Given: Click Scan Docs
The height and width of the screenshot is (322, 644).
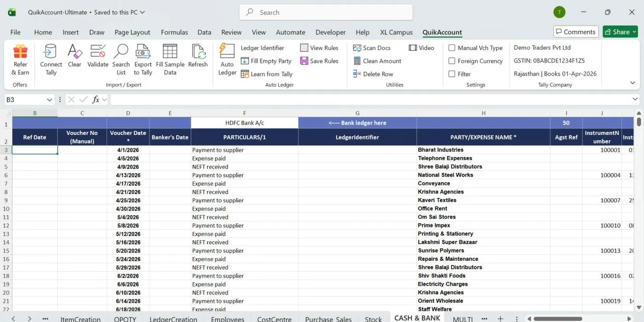Looking at the screenshot, I should [x=372, y=48].
